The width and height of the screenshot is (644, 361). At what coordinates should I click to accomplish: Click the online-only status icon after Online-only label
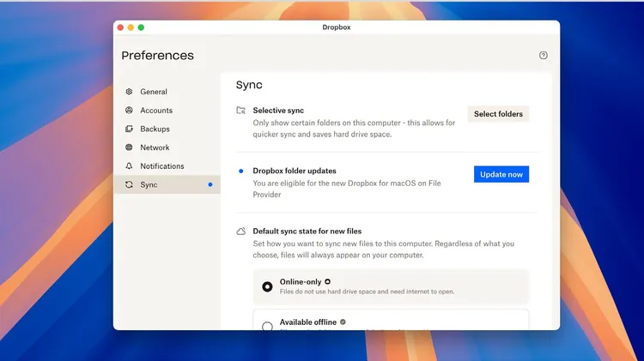[327, 281]
